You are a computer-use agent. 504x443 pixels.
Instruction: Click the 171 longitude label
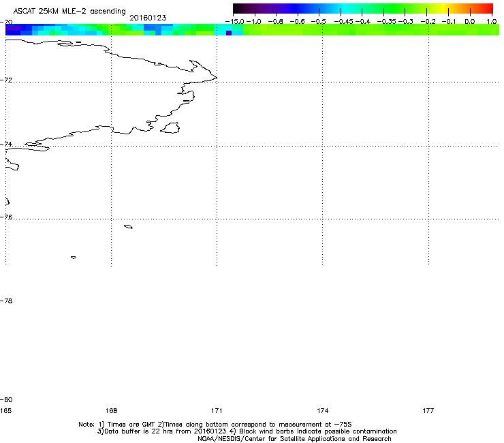click(217, 410)
